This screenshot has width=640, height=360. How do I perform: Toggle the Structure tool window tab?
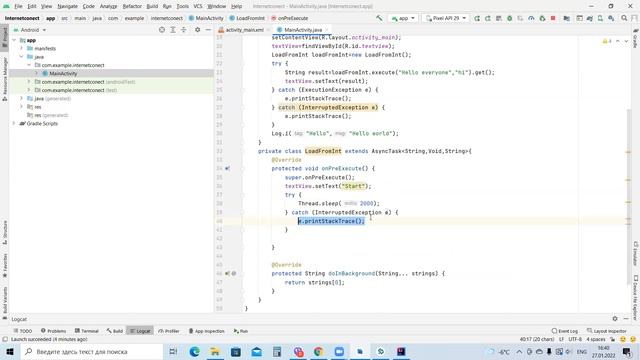(x=4, y=232)
